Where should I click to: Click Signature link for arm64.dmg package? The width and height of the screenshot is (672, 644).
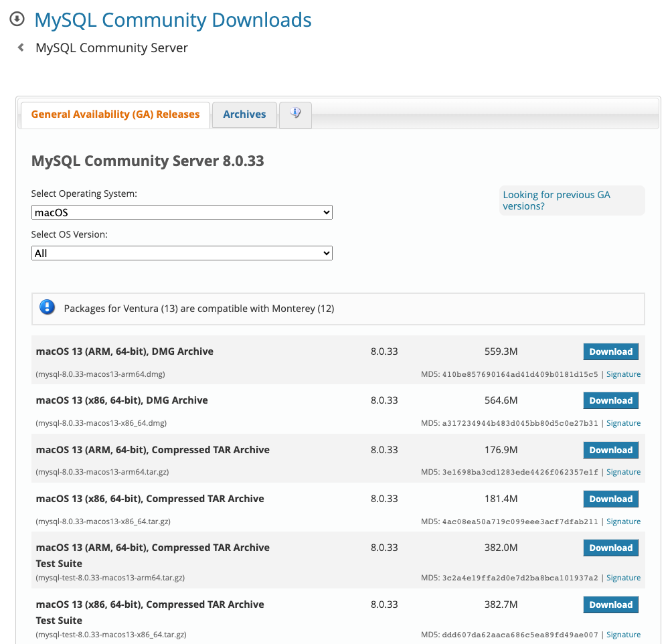[x=623, y=374]
